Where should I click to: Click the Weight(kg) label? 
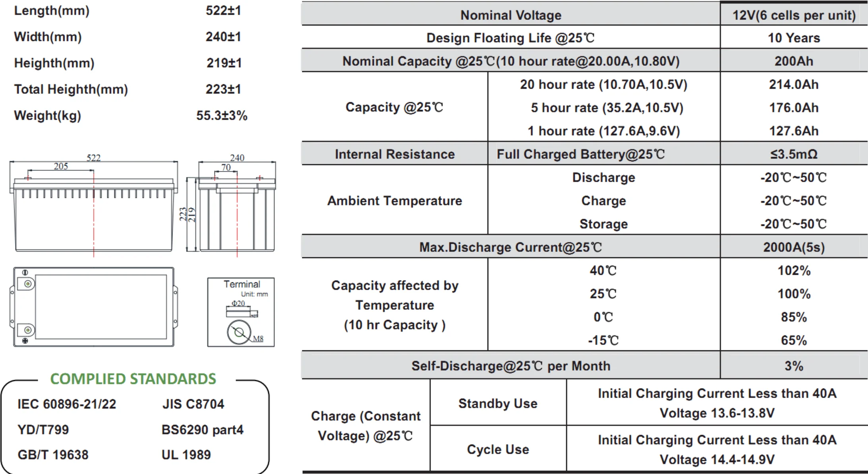coord(48,115)
